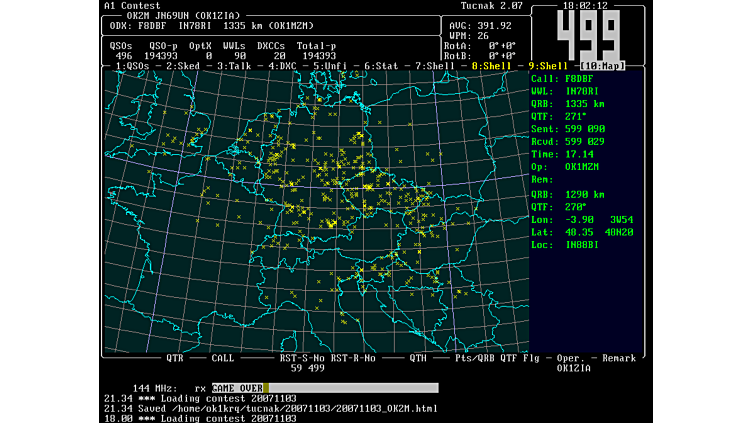Screen dimensions: 752x423
Task: Switch to the 5:Unfi tab
Action: [331, 66]
